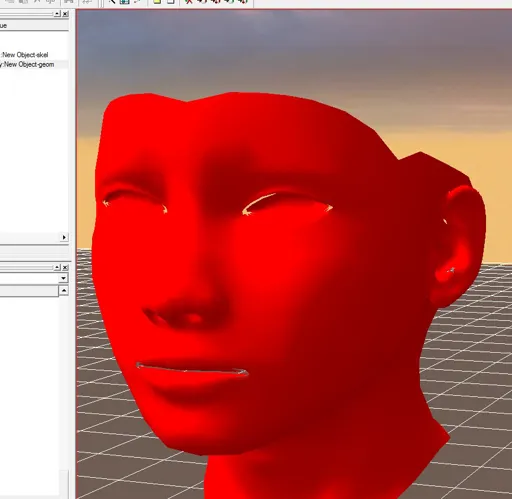Click the scroll-up arrow in lower panel
The width and height of the screenshot is (512, 499).
[x=63, y=291]
